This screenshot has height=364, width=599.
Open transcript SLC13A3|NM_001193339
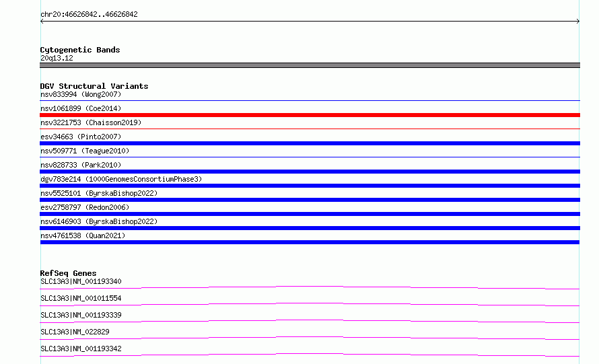coord(81,315)
